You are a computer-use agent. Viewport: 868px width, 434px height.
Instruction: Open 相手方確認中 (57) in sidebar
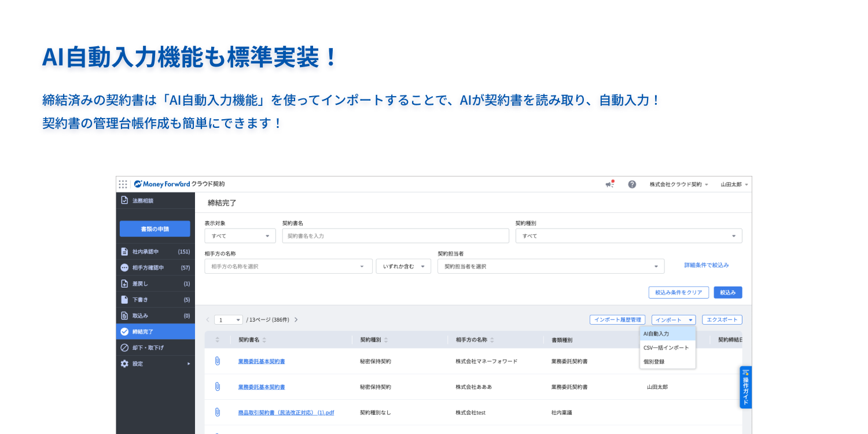155,267
